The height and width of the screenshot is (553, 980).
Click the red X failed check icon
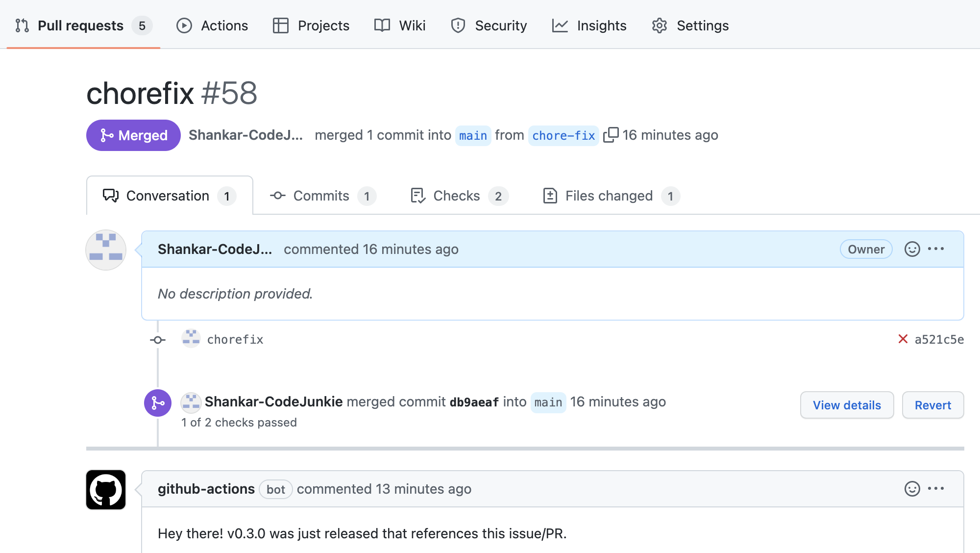click(x=903, y=338)
